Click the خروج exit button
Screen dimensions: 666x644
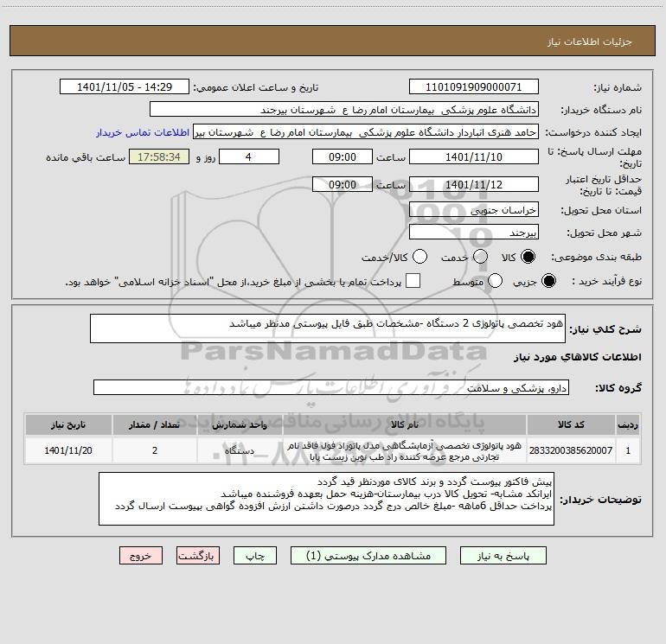(x=141, y=556)
